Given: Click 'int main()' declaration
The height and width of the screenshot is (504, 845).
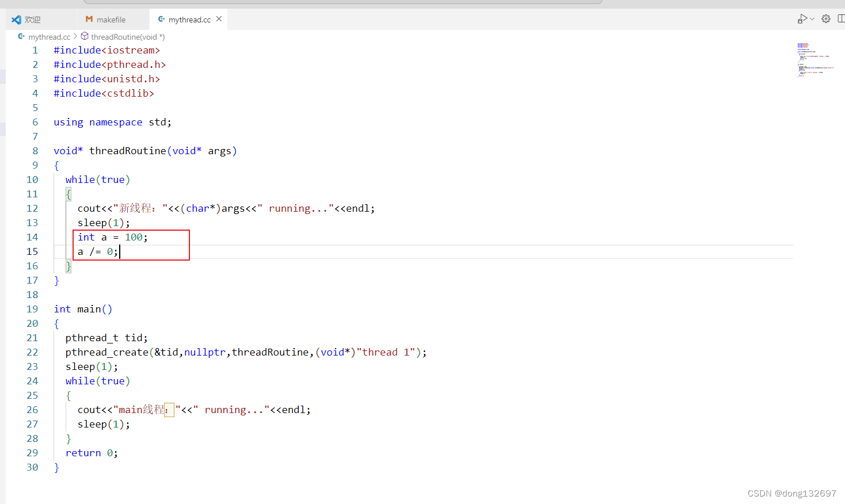Looking at the screenshot, I should click(x=83, y=309).
